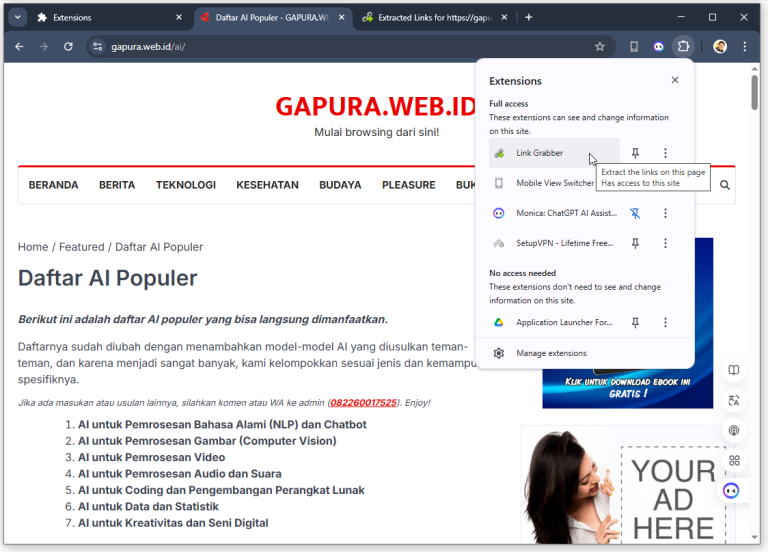The width and height of the screenshot is (768, 552).
Task: Launch the Link Grabber extension
Action: click(x=554, y=153)
